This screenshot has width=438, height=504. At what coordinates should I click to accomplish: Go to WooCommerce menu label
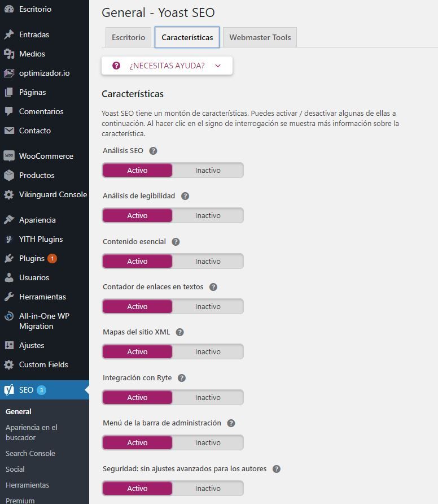coord(46,156)
